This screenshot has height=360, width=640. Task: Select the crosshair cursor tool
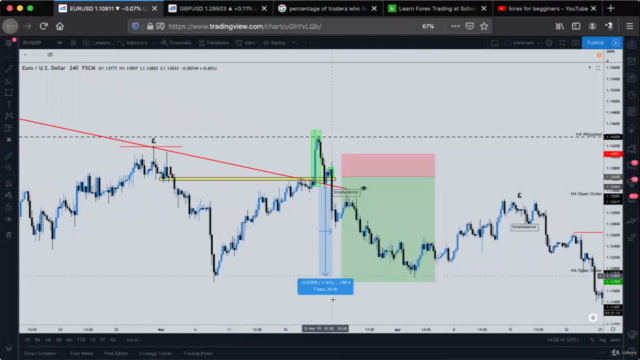(x=9, y=57)
